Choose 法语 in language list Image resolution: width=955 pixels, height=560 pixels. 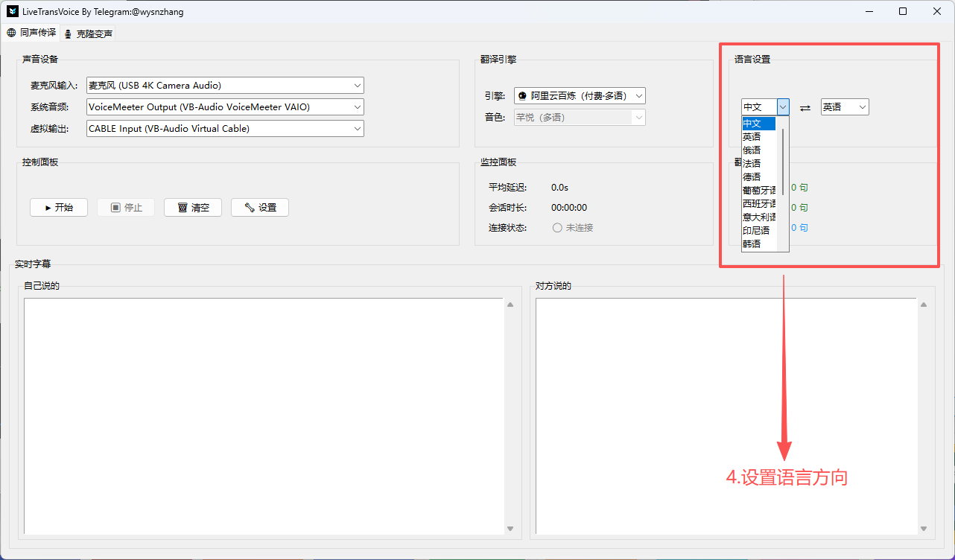pos(759,164)
